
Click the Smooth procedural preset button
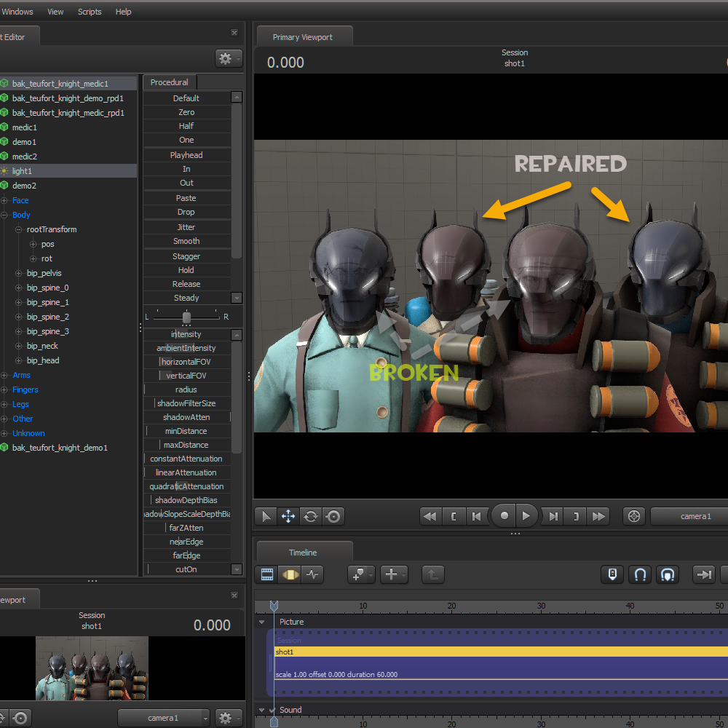click(186, 241)
